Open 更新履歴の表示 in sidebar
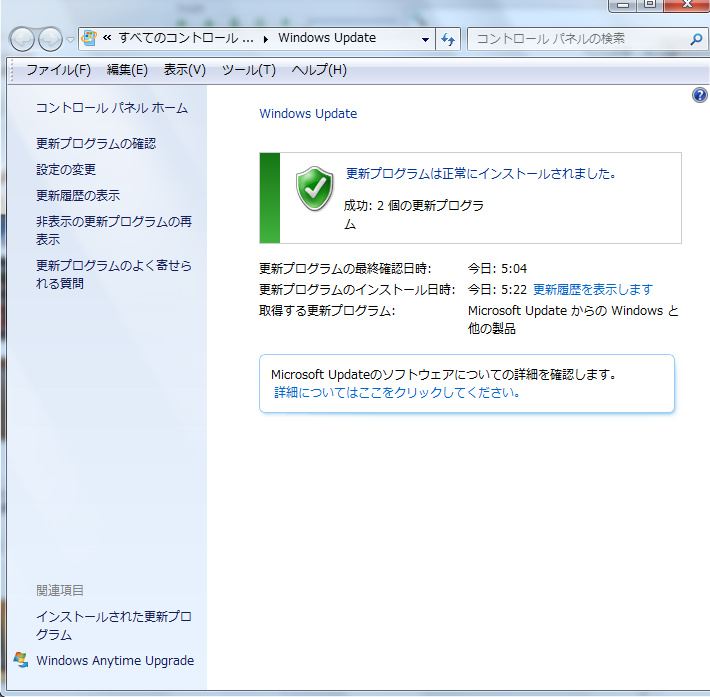This screenshot has width=710, height=697. tap(78, 195)
